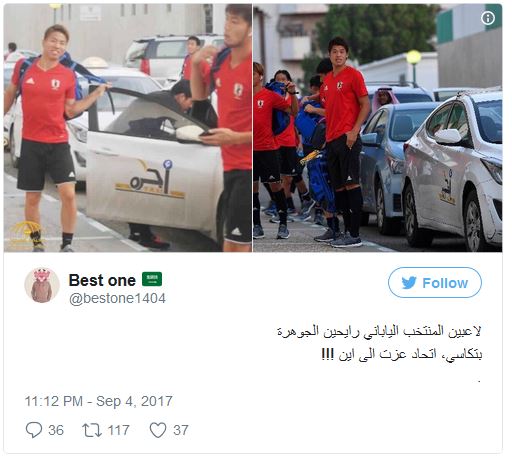Image resolution: width=512 pixels, height=460 pixels.
Task: Click the 37 likes count
Action: click(x=181, y=430)
